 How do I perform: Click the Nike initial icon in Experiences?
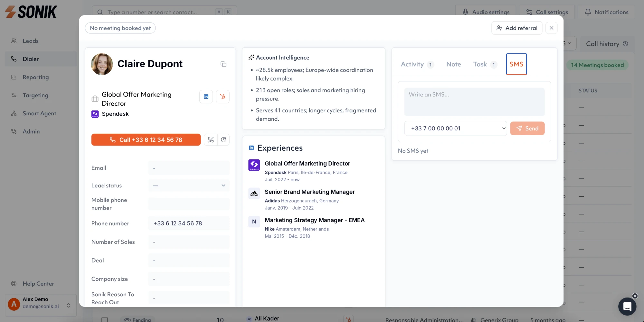(254, 222)
